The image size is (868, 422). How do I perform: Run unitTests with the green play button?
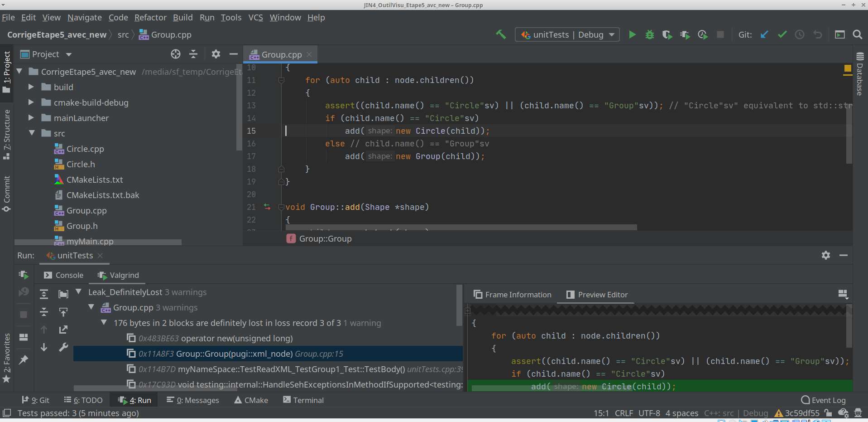632,34
